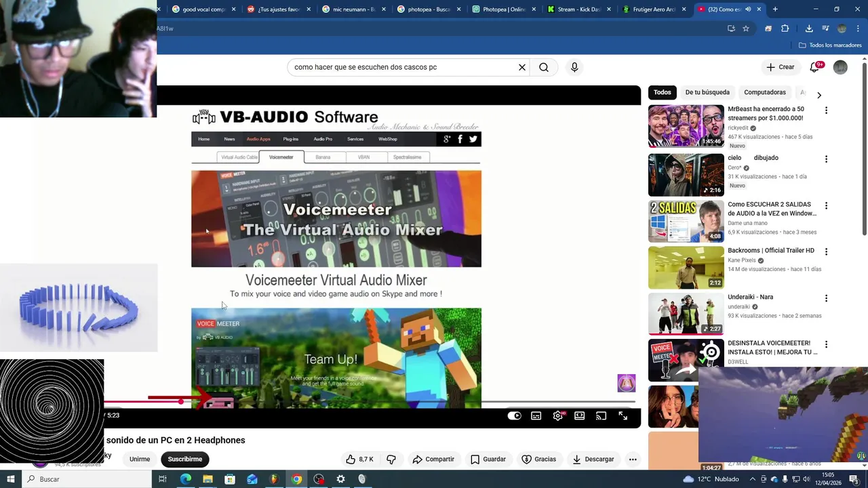Select the De tu búsqueda filter chip
868x488 pixels.
coord(707,92)
